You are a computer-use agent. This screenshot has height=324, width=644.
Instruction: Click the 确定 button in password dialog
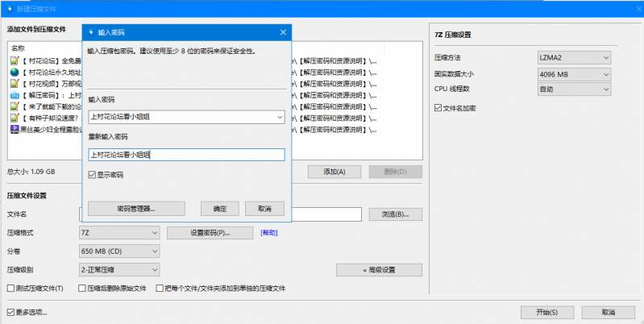coord(219,208)
